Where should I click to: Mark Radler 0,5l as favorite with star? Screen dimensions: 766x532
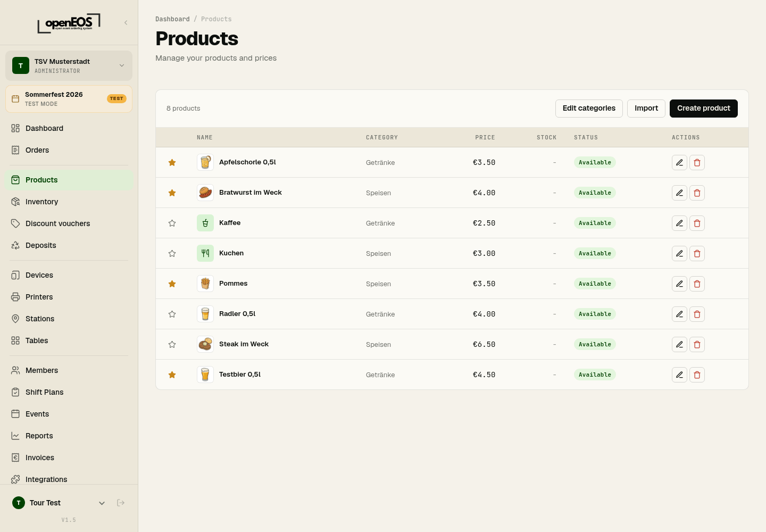coord(172,314)
